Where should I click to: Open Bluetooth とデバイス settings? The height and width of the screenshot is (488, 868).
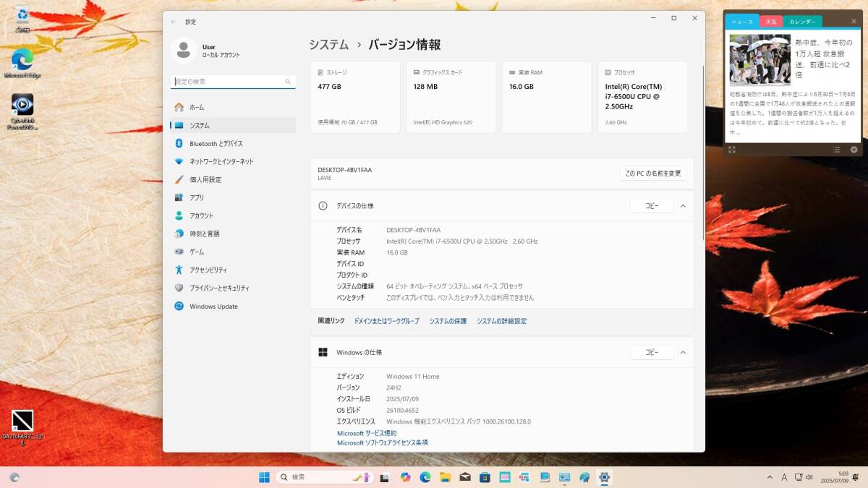click(x=233, y=143)
